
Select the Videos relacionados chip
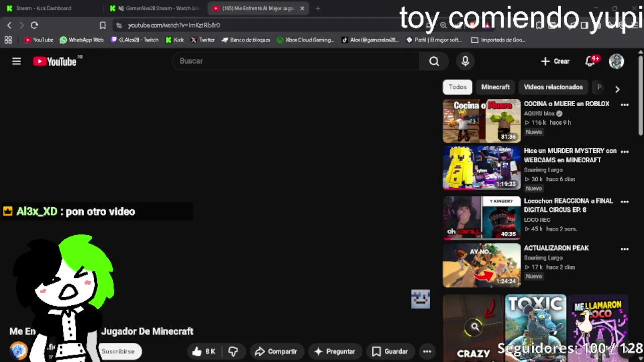[x=553, y=87]
